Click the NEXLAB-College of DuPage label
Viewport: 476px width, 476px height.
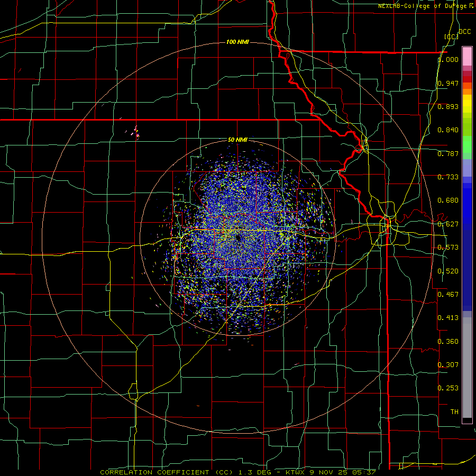coord(424,6)
